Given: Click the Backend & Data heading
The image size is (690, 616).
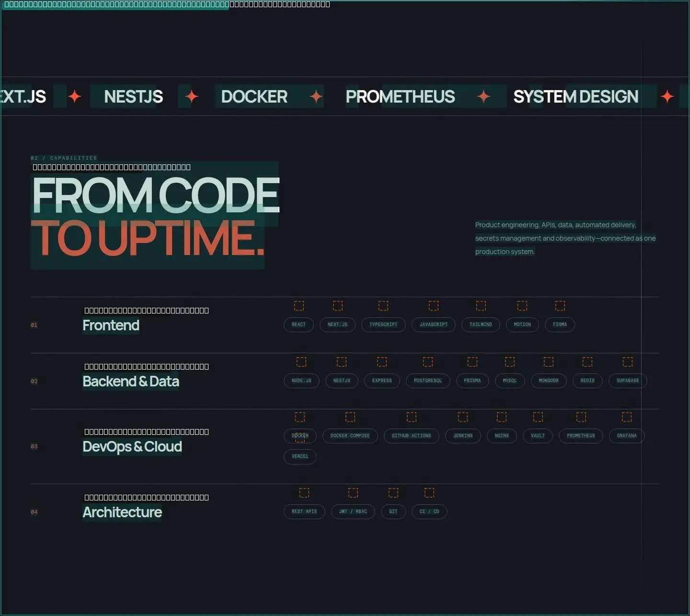Looking at the screenshot, I should point(131,382).
